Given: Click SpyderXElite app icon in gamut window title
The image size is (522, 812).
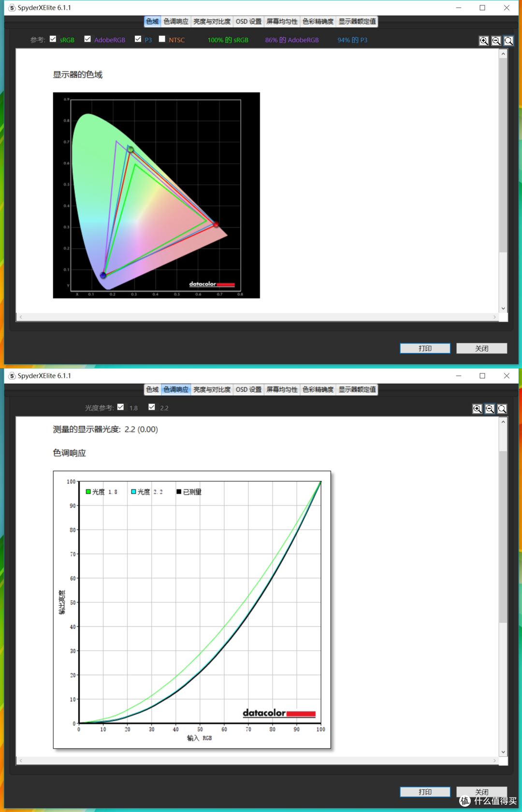Looking at the screenshot, I should 12,8.
